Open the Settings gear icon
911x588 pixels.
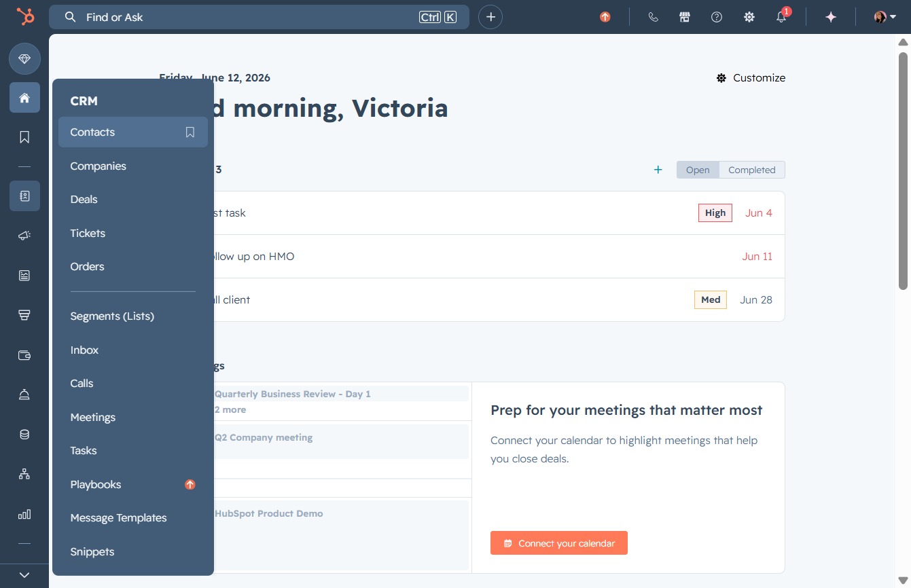(x=749, y=17)
